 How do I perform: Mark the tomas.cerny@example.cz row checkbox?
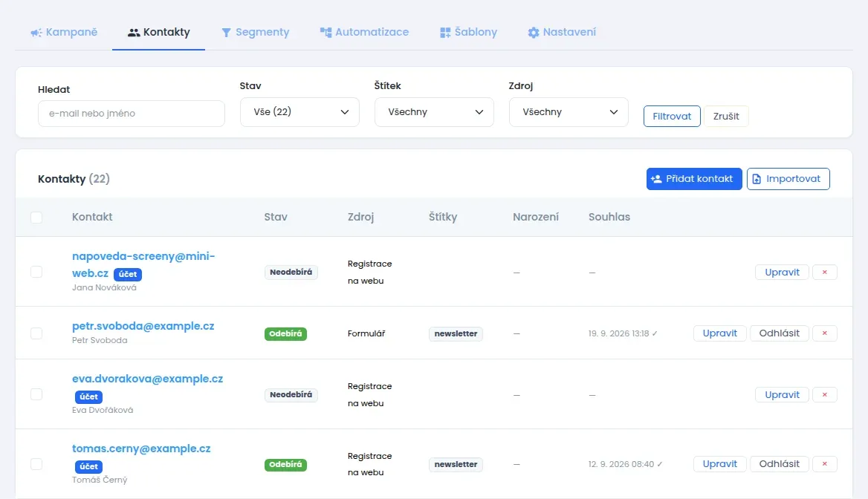36,463
